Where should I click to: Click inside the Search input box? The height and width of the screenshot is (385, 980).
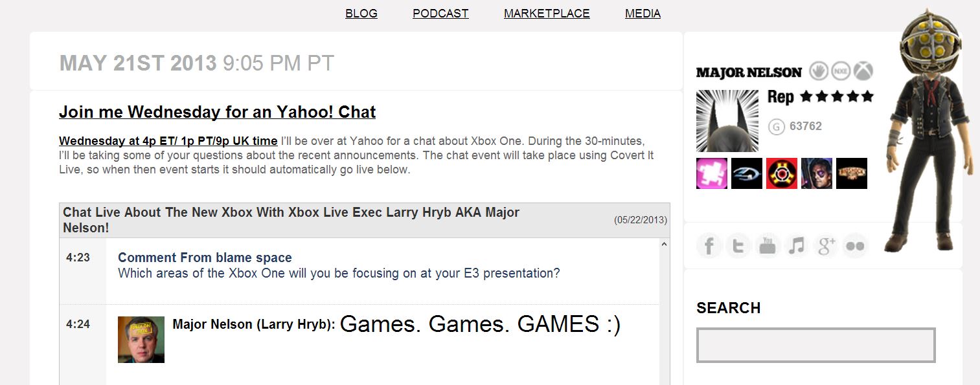[x=815, y=346]
